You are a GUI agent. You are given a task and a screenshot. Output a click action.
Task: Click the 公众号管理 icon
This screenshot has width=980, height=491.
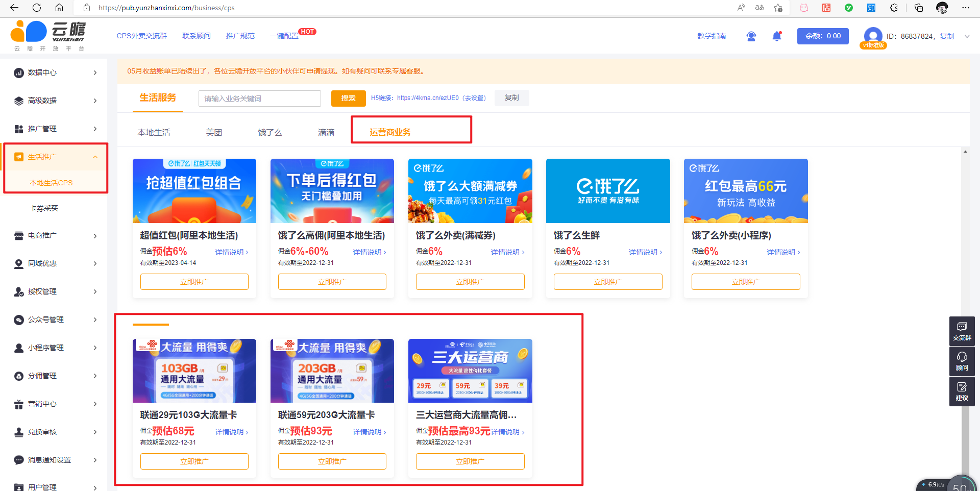pyautogui.click(x=19, y=320)
